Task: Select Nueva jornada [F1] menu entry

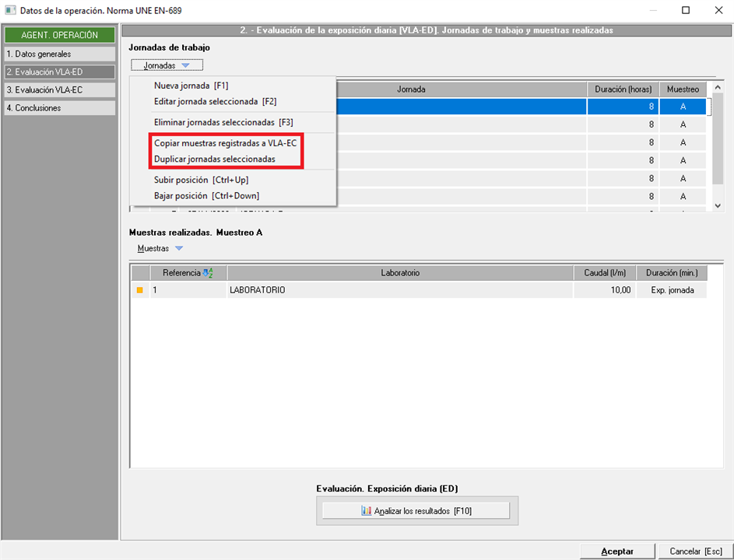Action: [x=191, y=86]
